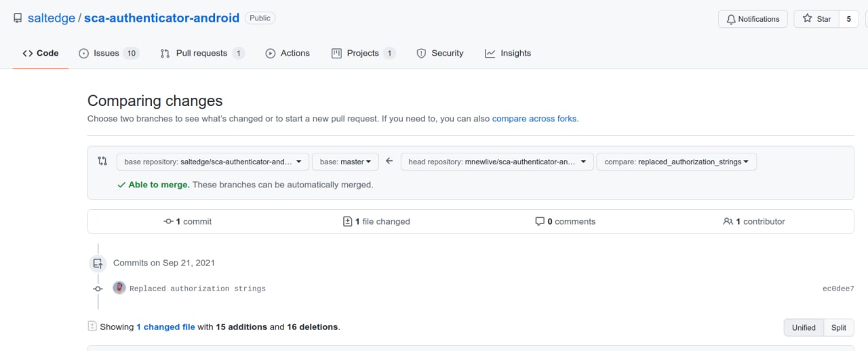Image resolution: width=868 pixels, height=351 pixels.
Task: Click the Public visibility badge
Action: [260, 18]
